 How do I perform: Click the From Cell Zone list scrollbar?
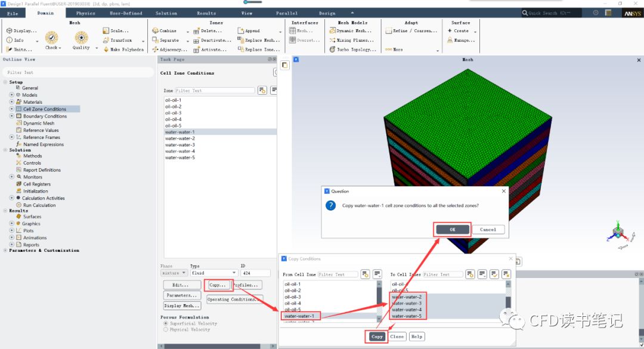tap(379, 301)
